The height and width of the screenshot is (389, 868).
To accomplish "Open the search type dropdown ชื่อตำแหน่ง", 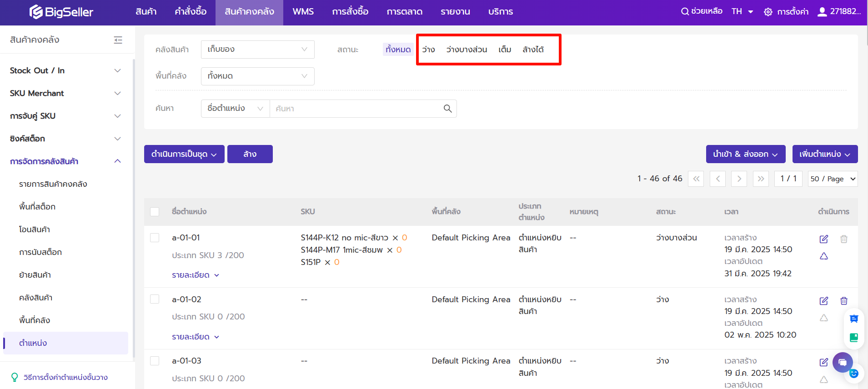I will pos(236,109).
